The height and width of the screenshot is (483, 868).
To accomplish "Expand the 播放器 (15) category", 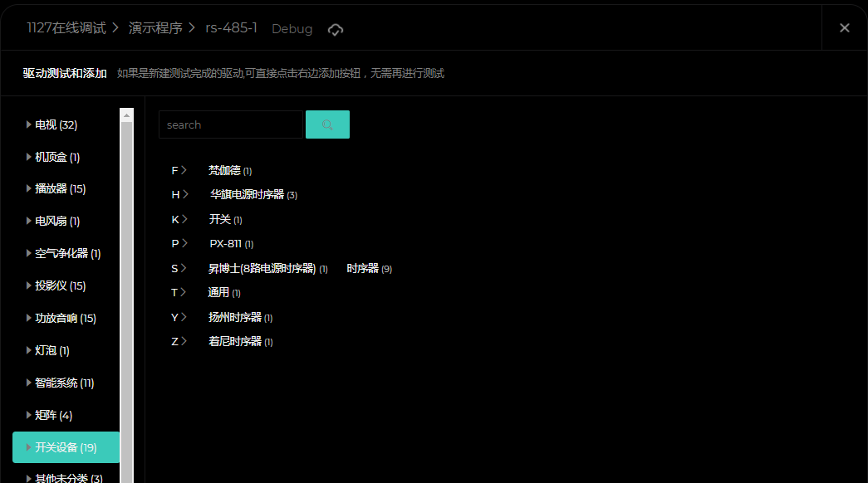I will 60,189.
